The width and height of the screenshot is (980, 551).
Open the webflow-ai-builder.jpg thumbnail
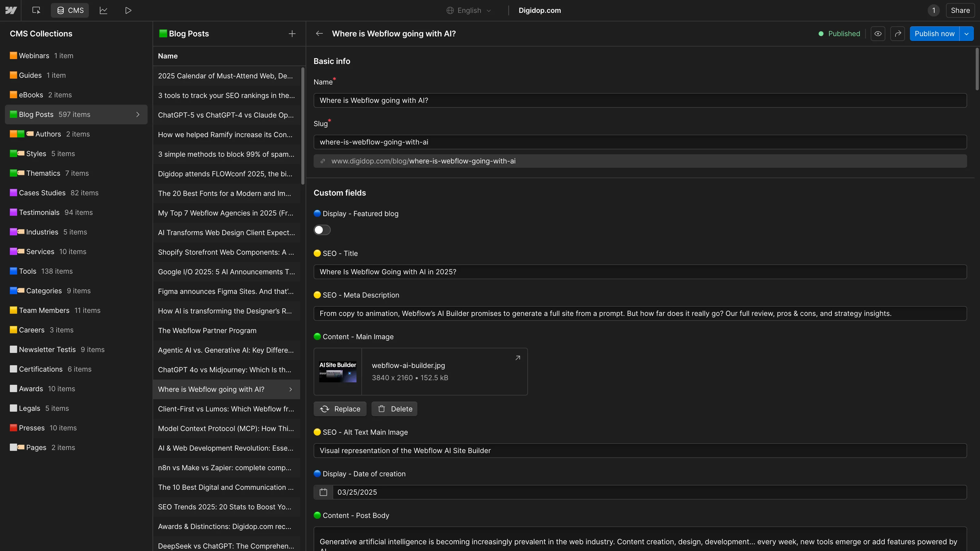(x=338, y=372)
